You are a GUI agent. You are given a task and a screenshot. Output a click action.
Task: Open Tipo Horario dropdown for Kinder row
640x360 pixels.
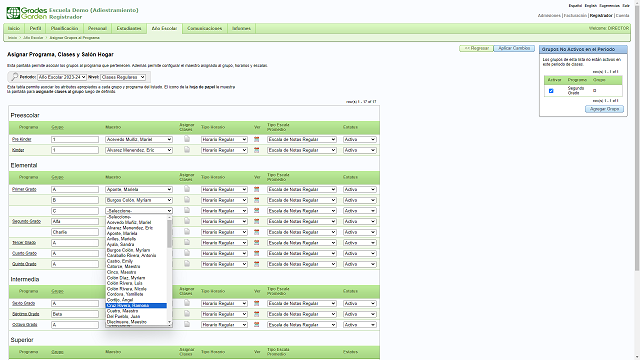pos(224,150)
